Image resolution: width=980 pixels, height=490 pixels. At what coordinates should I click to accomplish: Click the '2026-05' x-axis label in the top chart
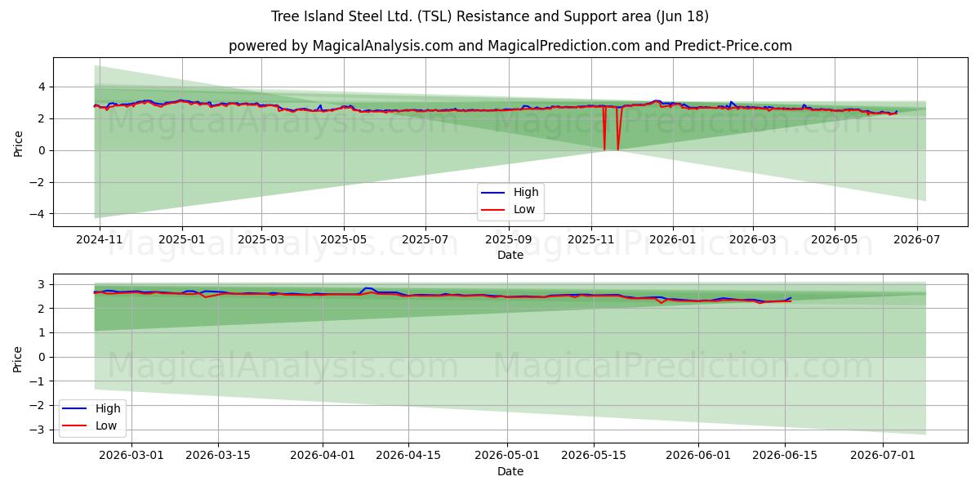click(x=834, y=240)
